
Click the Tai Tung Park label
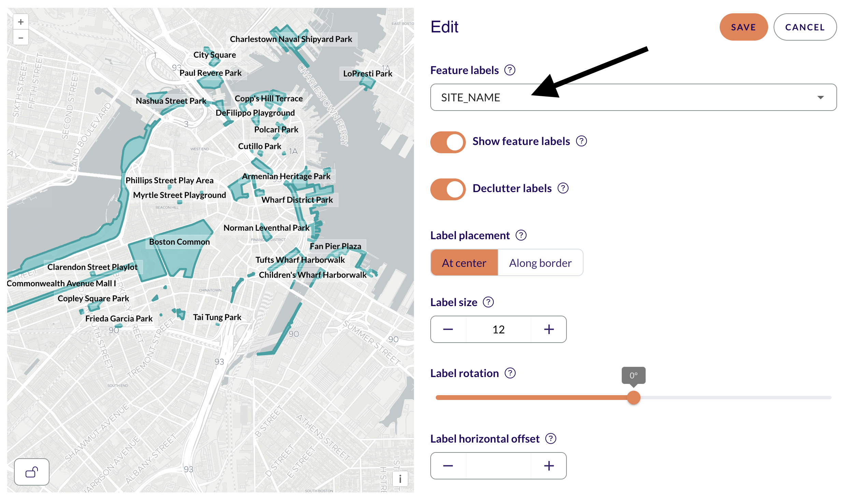(x=217, y=317)
